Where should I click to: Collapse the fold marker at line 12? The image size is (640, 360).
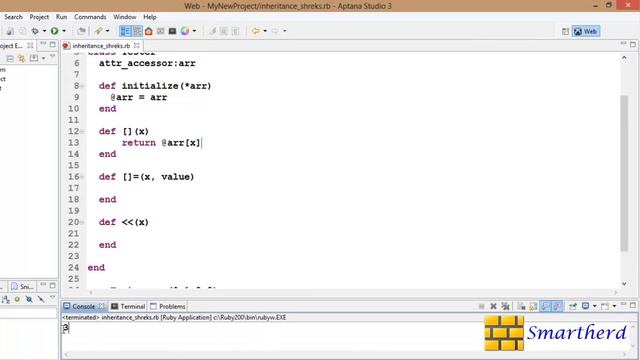[82, 131]
